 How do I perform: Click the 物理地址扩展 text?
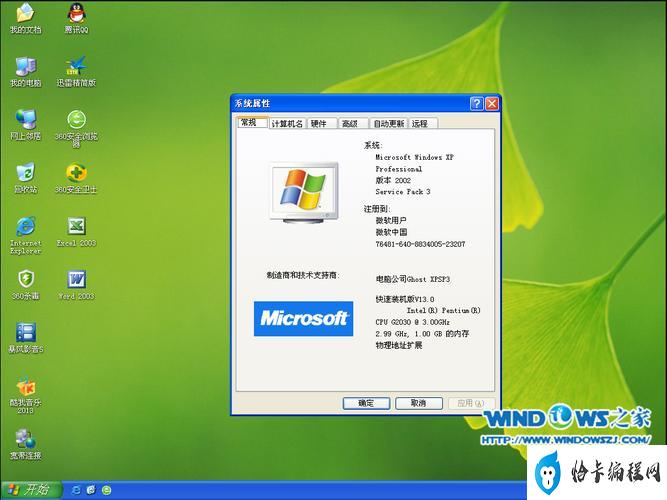(x=399, y=345)
